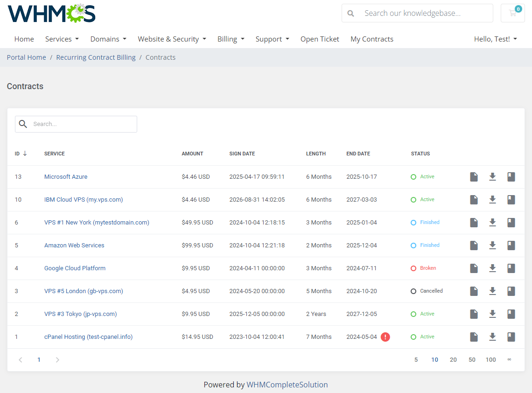Open the My Contracts page
Viewport: 532px width, 393px height.
[371, 39]
